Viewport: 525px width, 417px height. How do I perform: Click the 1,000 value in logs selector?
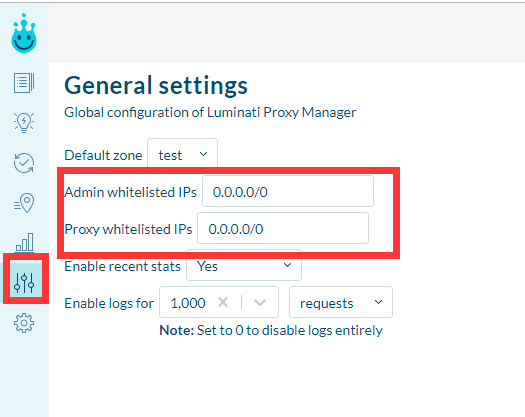tap(188, 303)
